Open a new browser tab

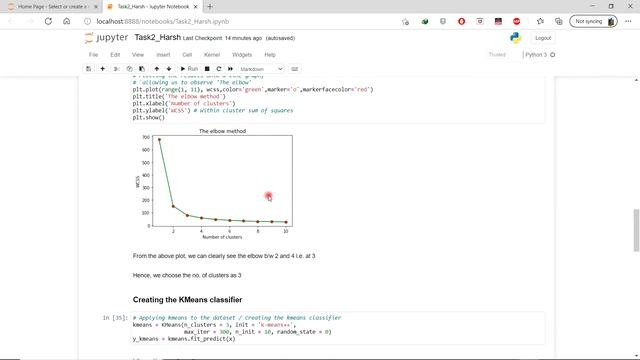[210, 7]
